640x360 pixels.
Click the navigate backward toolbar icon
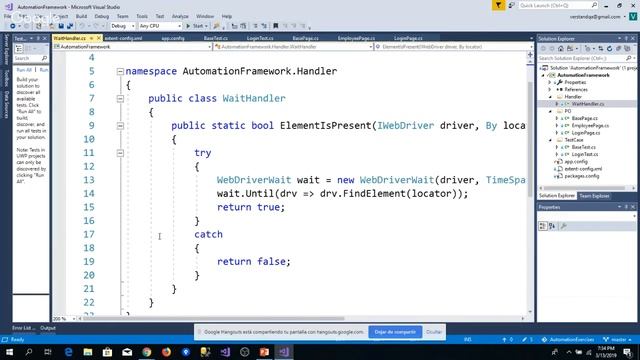(x=13, y=26)
